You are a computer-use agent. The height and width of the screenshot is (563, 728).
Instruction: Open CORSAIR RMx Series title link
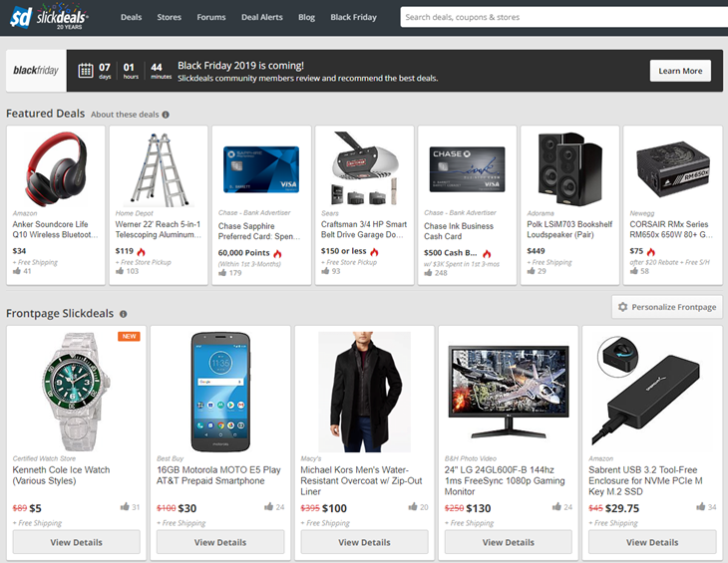pos(671,229)
